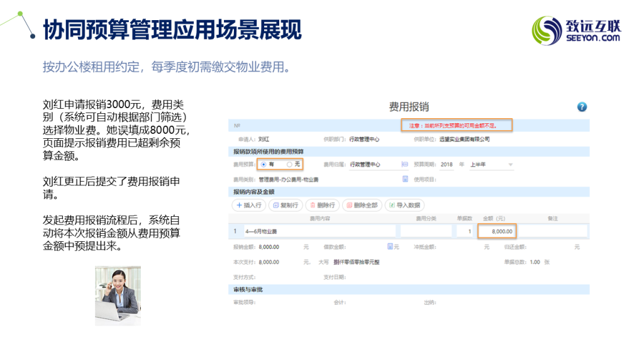The height and width of the screenshot is (362, 644).
Task: Insert a new row with 插入行
Action: coord(248,205)
